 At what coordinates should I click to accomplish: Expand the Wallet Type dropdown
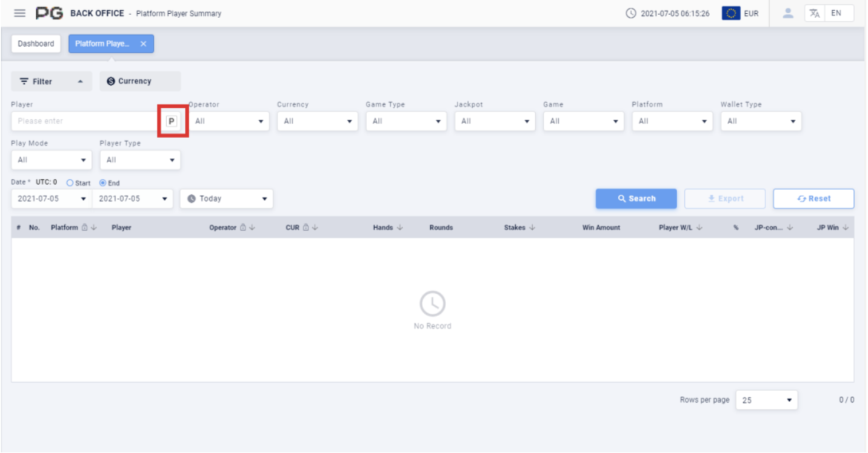click(760, 121)
